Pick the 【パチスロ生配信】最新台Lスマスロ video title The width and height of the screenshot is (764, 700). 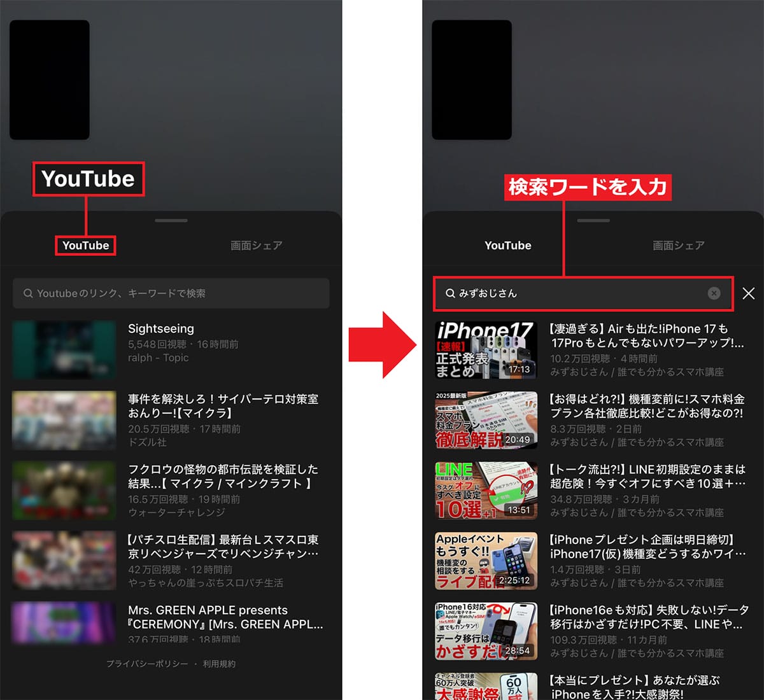pyautogui.click(x=223, y=547)
